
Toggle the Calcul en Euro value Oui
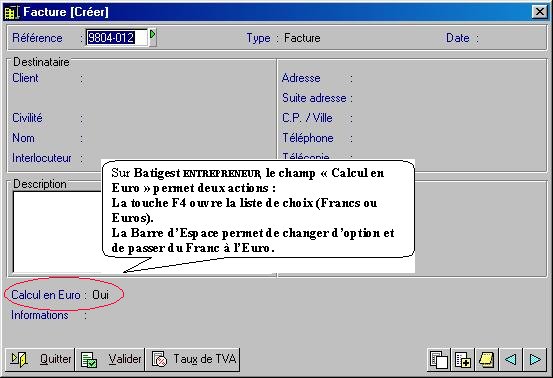click(101, 295)
